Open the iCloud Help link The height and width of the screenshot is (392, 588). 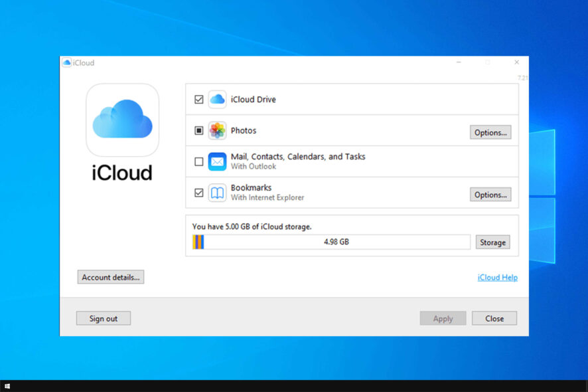pos(497,278)
